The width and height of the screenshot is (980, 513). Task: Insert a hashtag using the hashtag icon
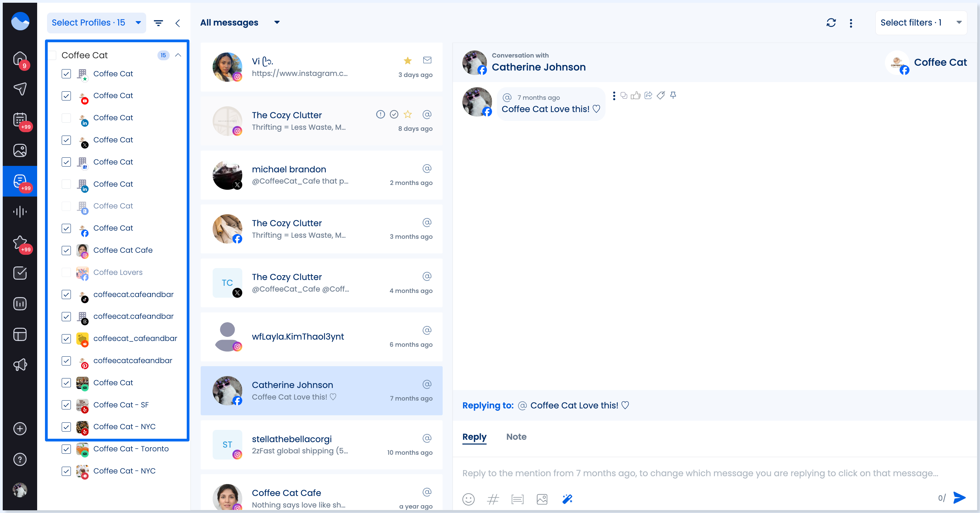click(x=493, y=499)
